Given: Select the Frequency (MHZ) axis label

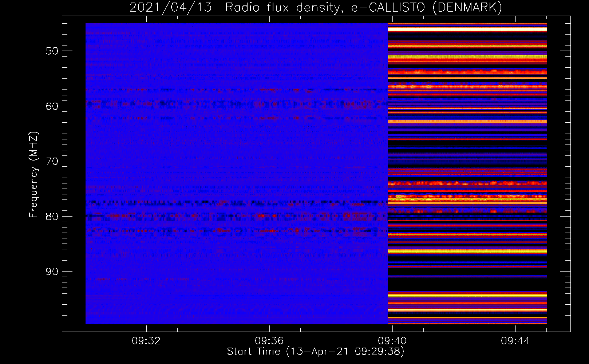Looking at the screenshot, I should [x=33, y=175].
